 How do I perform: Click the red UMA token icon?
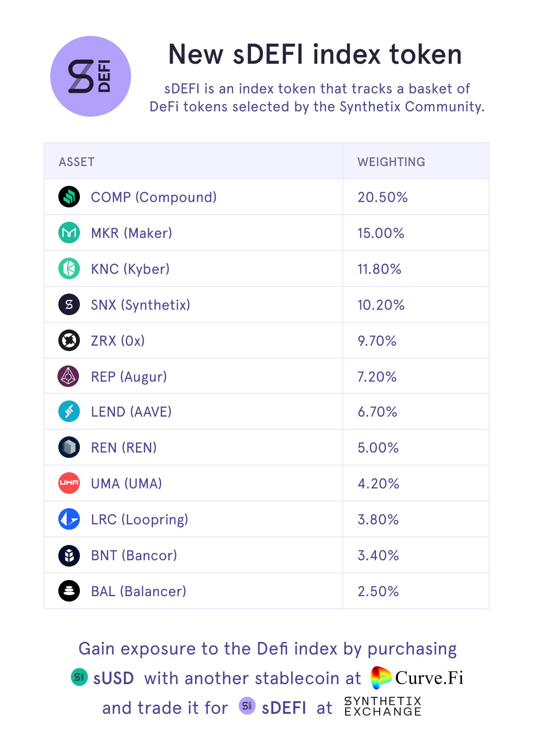point(69,483)
